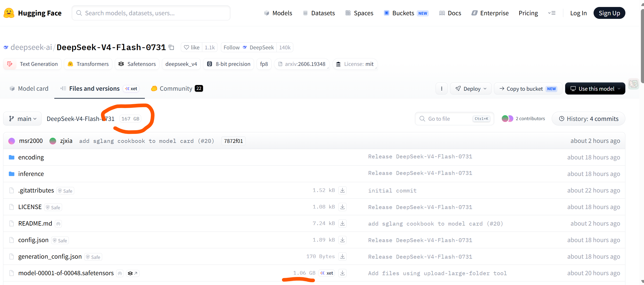Open Docs in the navigation

[x=450, y=13]
